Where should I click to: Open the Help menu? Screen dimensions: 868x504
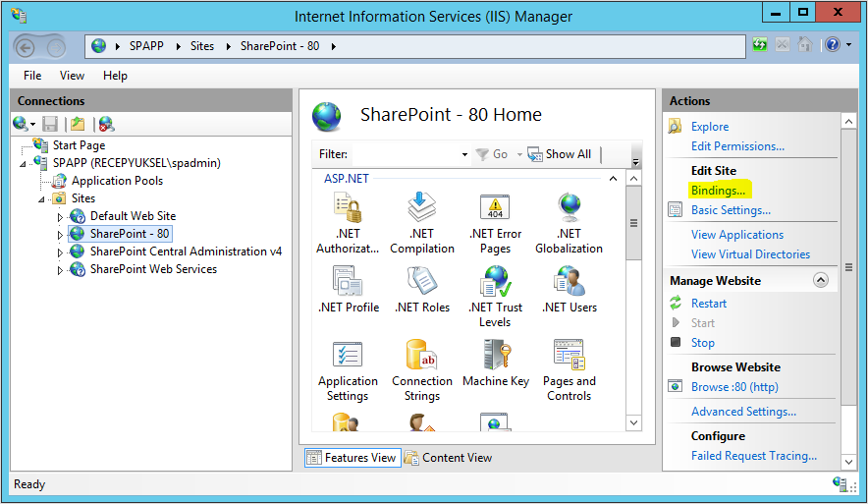tap(115, 76)
